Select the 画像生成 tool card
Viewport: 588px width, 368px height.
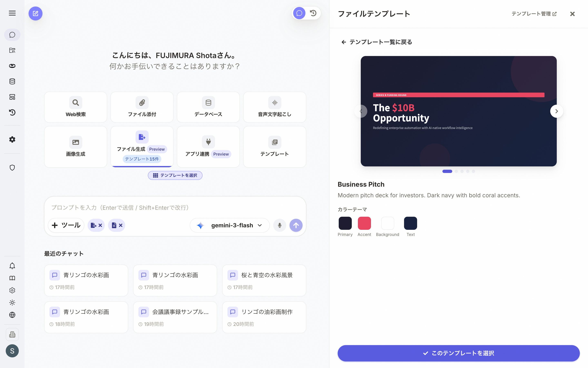click(76, 147)
